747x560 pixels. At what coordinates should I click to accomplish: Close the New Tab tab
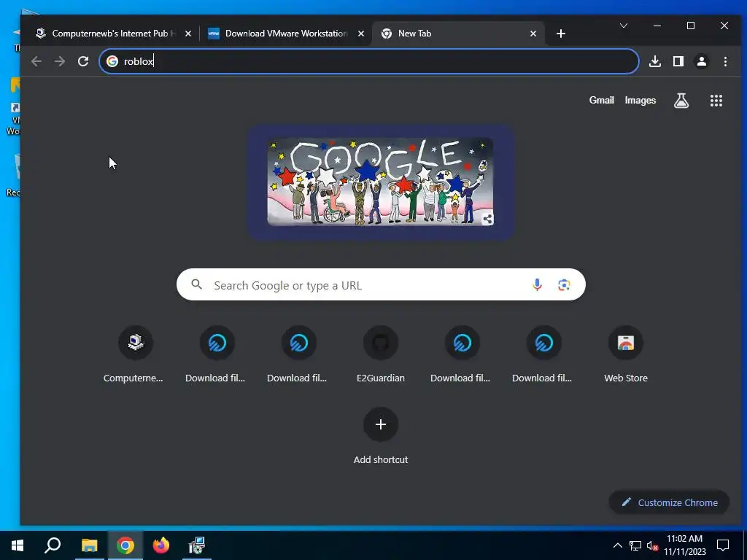tap(533, 34)
